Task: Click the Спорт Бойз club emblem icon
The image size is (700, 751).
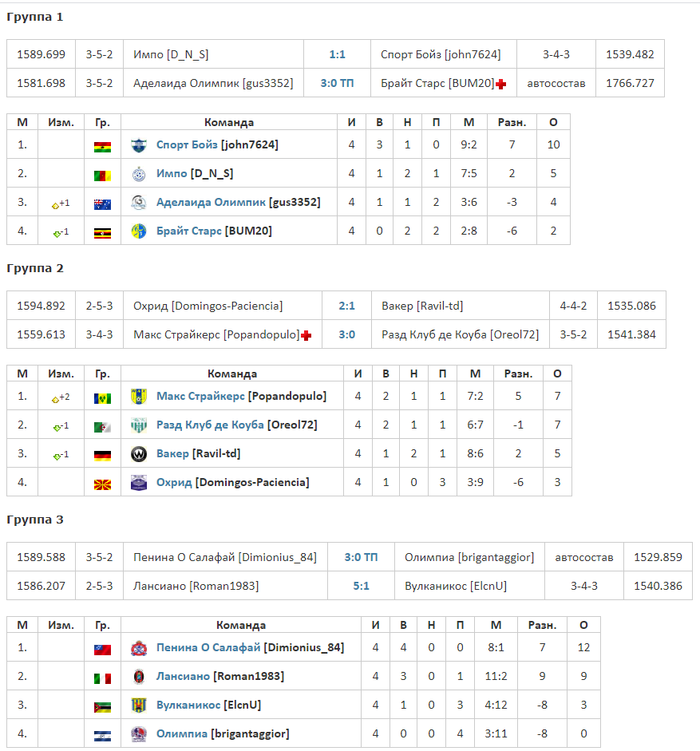Action: (139, 145)
